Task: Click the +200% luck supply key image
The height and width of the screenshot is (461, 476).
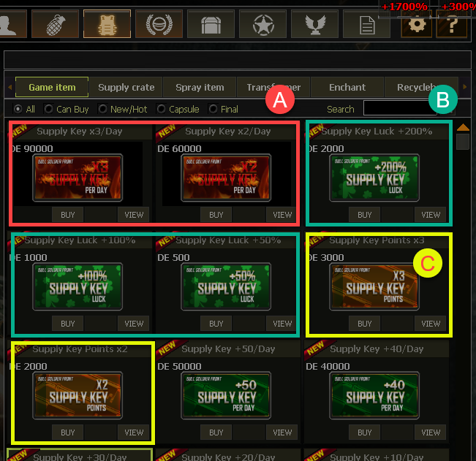Action: click(374, 178)
